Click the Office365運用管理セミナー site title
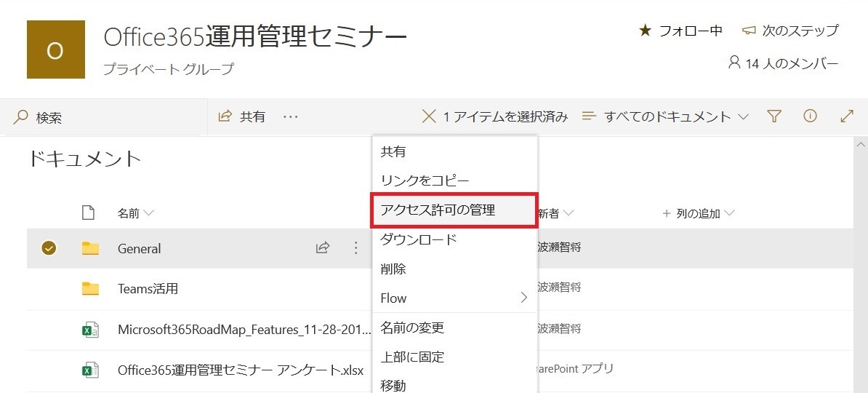868x393 pixels. (255, 38)
